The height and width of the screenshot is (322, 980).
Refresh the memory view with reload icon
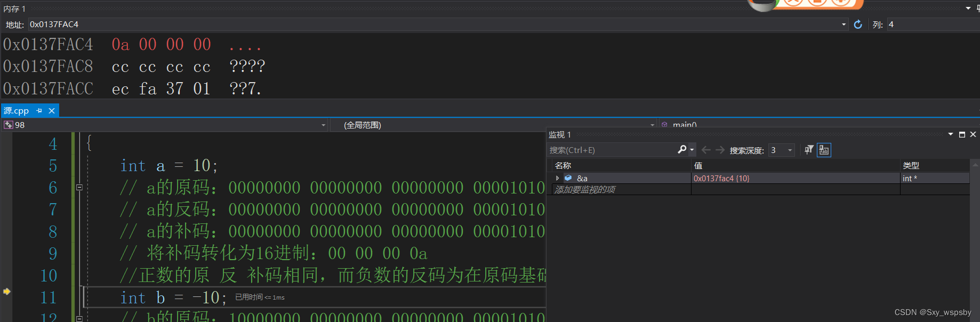click(858, 25)
